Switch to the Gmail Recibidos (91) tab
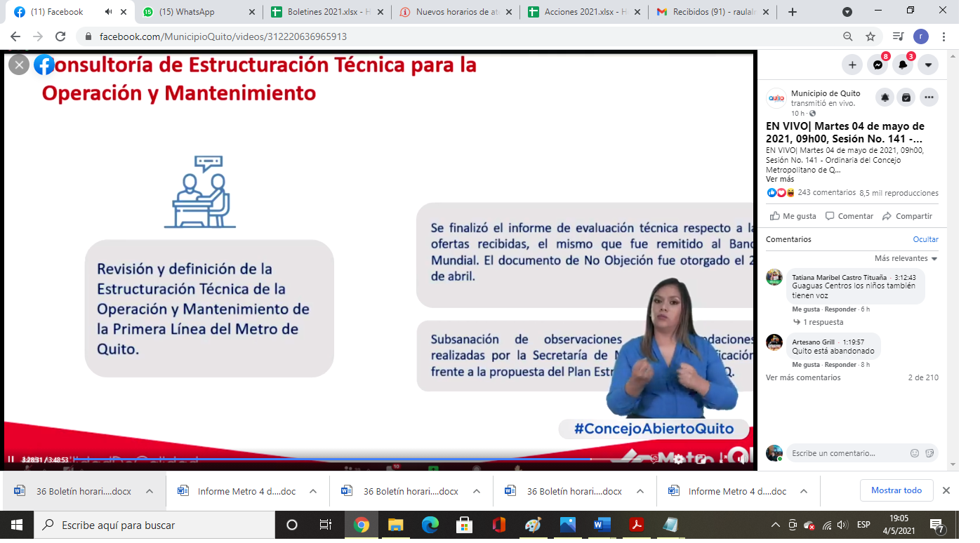The height and width of the screenshot is (543, 980). click(x=712, y=12)
